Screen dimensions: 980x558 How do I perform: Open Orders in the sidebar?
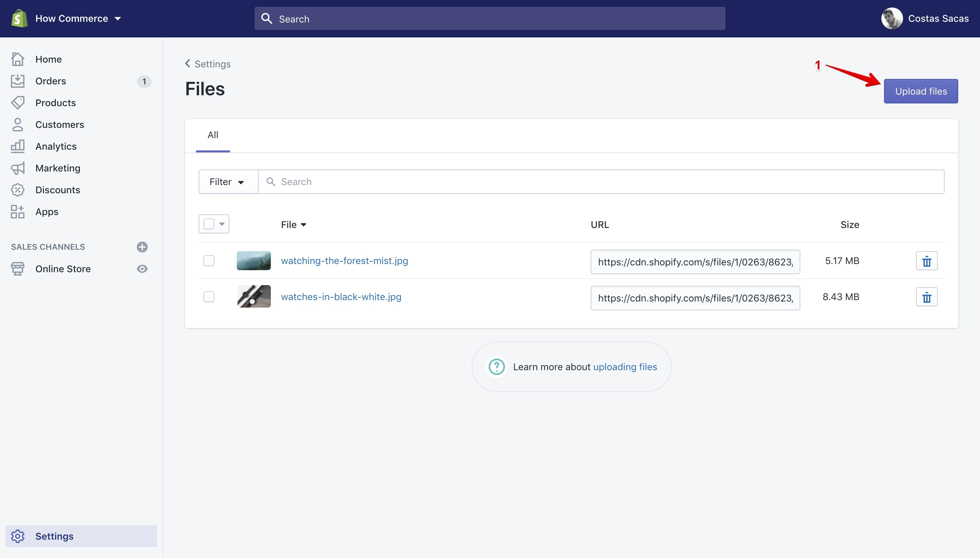pyautogui.click(x=51, y=81)
